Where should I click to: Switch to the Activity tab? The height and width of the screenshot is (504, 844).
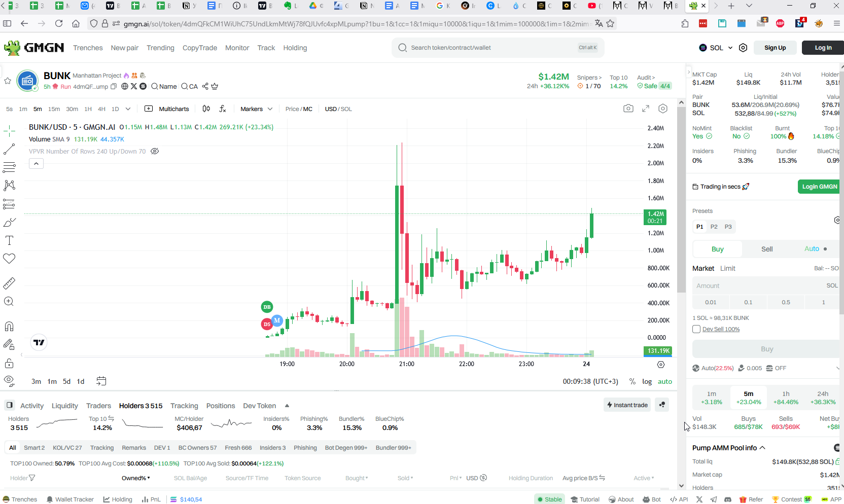pyautogui.click(x=32, y=406)
